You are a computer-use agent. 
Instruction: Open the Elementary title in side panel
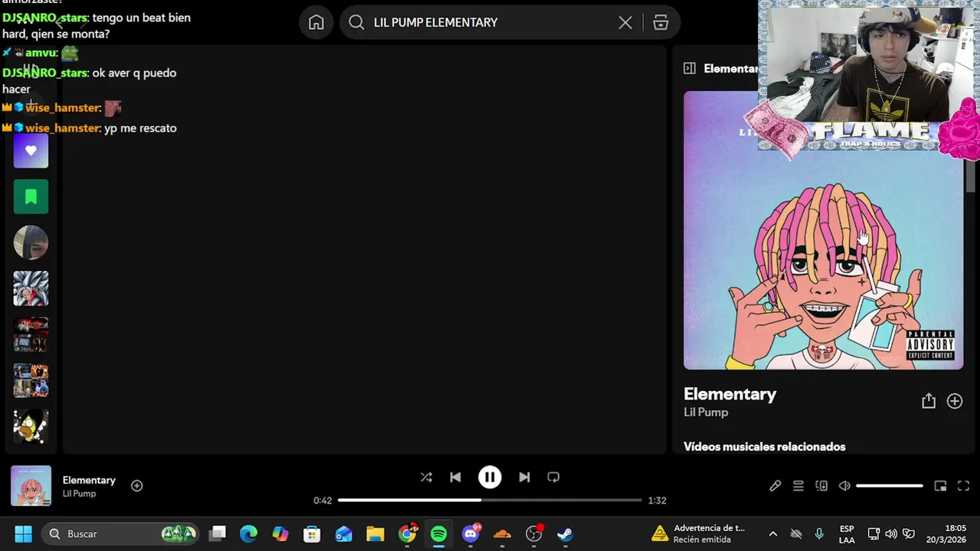pyautogui.click(x=730, y=394)
